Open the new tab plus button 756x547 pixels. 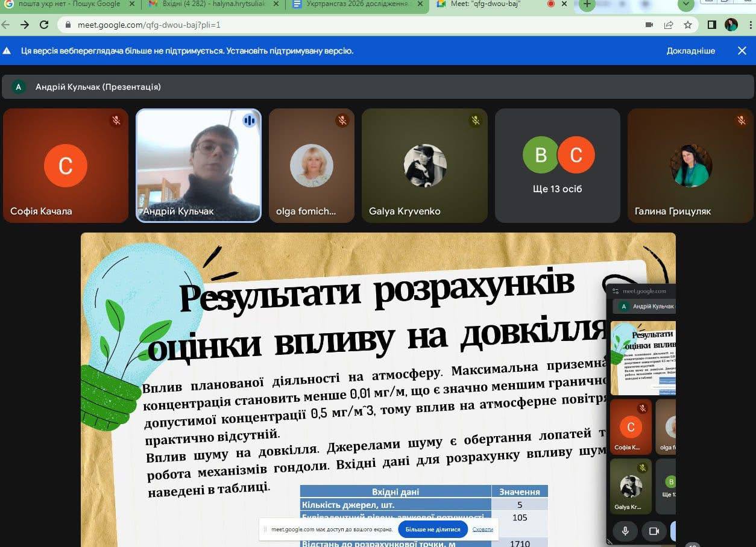(x=587, y=4)
